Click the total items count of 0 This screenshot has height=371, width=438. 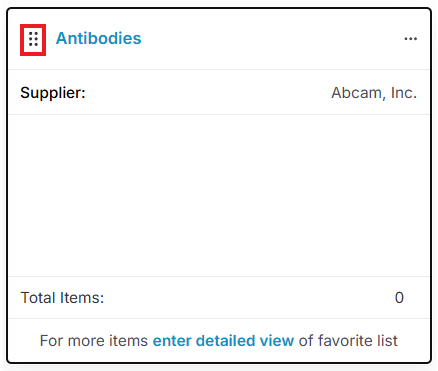(399, 298)
